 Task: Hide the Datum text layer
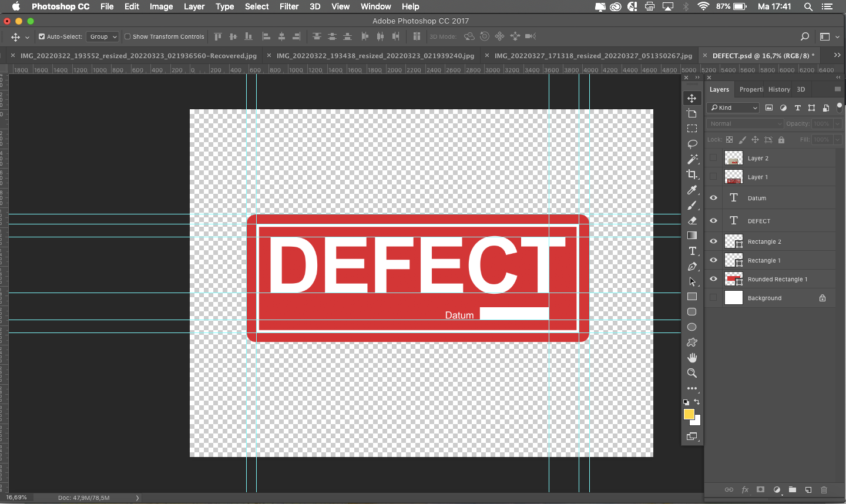pos(713,198)
